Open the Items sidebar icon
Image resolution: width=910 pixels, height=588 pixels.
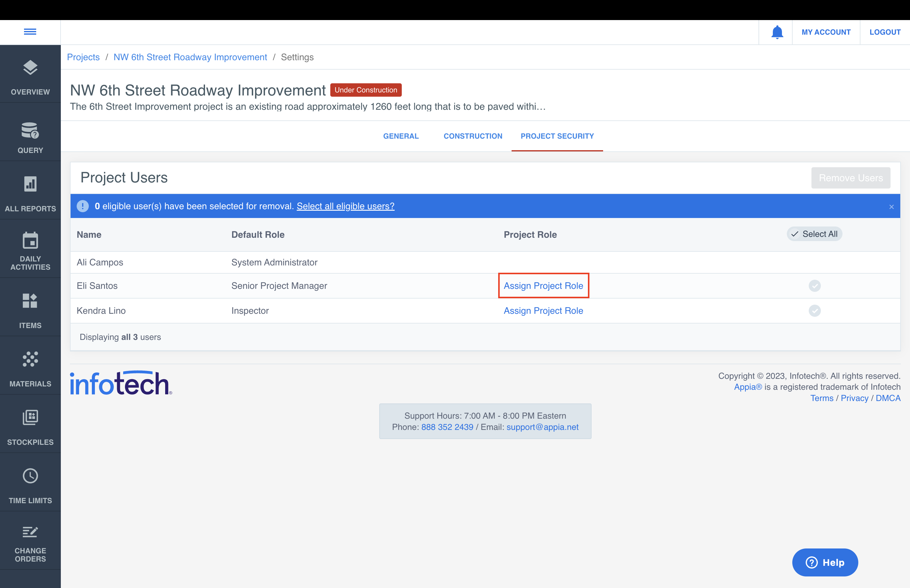pyautogui.click(x=30, y=300)
